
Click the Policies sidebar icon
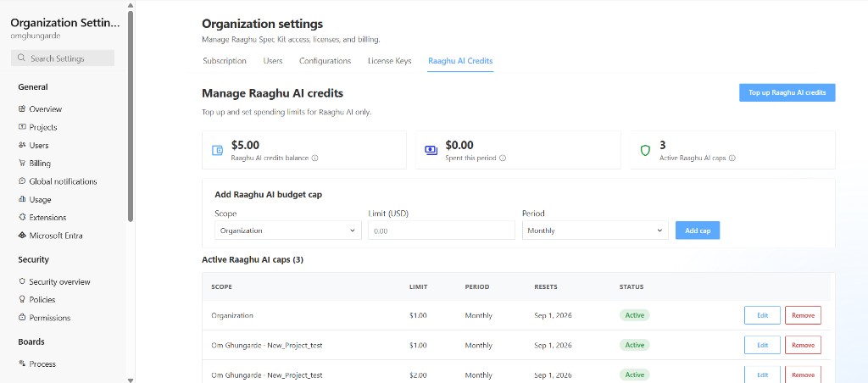click(22, 299)
